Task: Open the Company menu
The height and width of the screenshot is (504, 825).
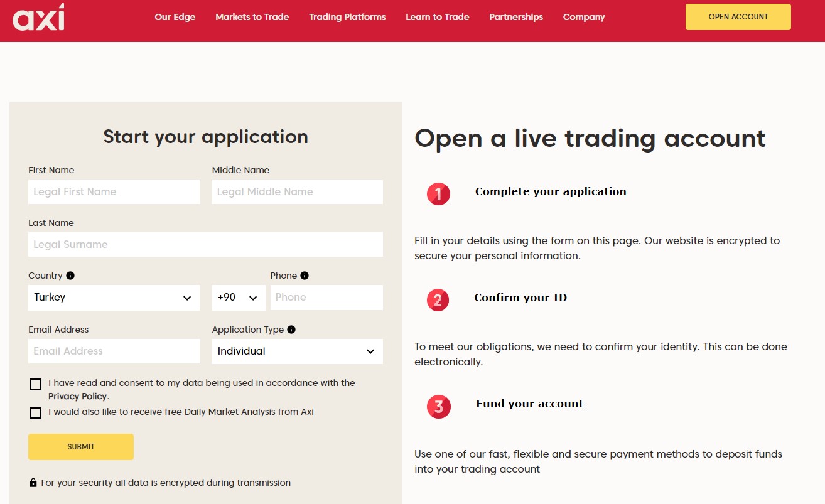Action: pyautogui.click(x=584, y=17)
